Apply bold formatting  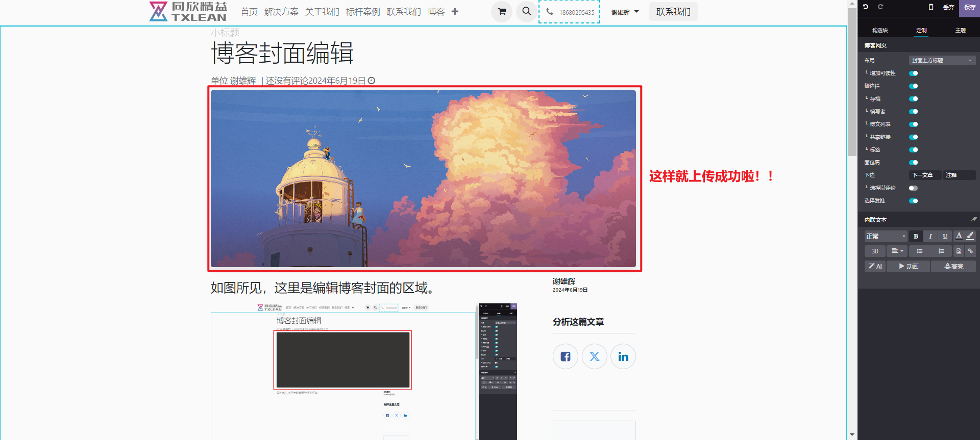pyautogui.click(x=916, y=236)
